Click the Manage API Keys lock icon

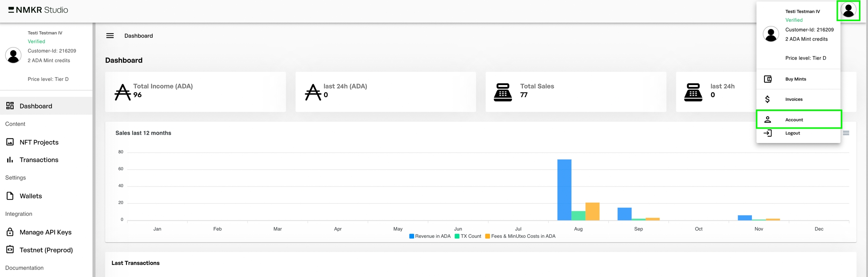coord(10,232)
